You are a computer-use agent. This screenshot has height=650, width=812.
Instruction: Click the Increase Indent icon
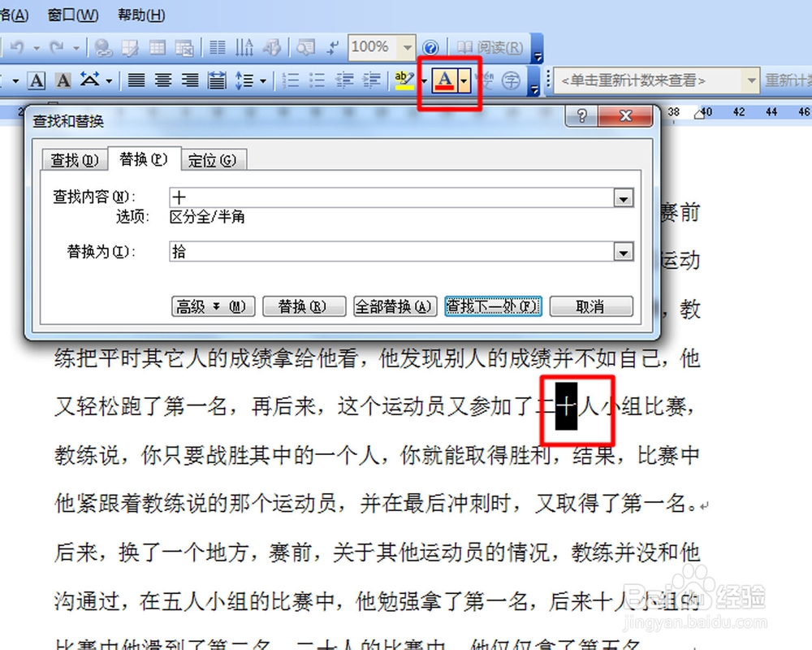click(371, 80)
